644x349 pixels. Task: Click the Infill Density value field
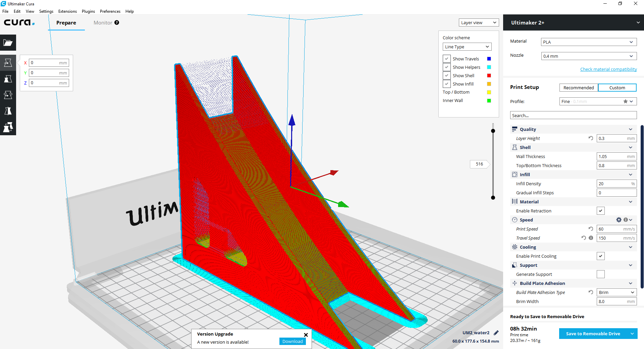(x=616, y=184)
